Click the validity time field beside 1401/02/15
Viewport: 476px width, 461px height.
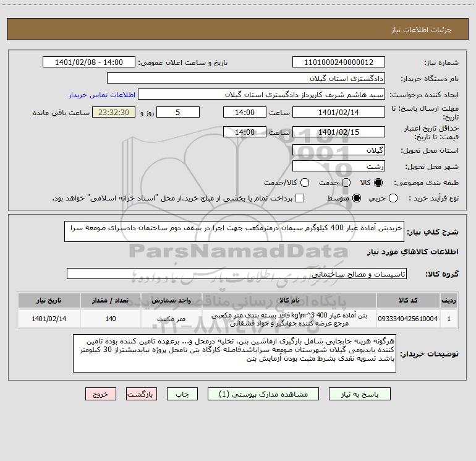(245, 132)
